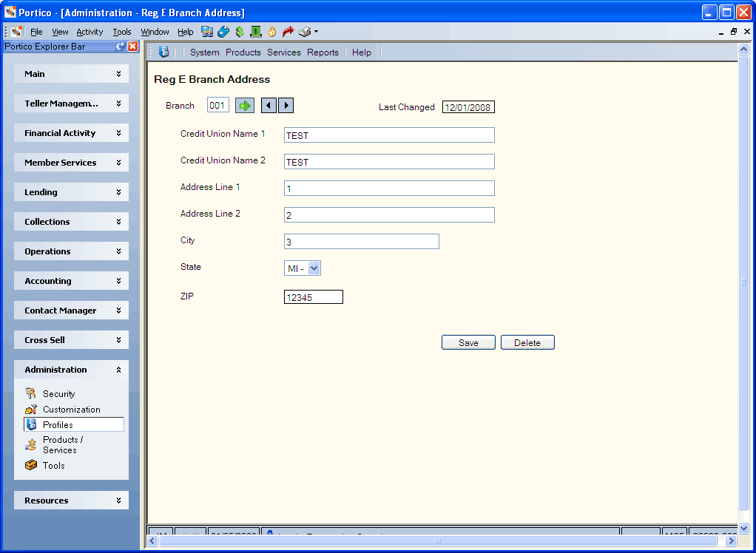Click the Address Line 2 field
This screenshot has width=756, height=553.
pos(389,215)
